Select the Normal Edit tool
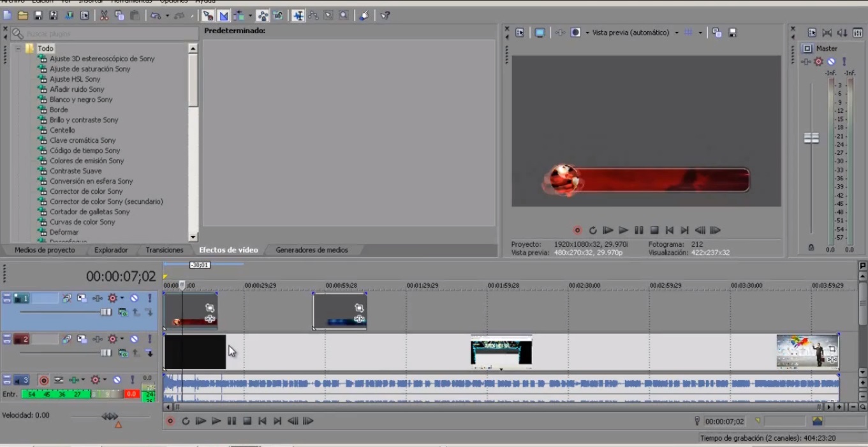Image resolution: width=868 pixels, height=447 pixels. click(x=298, y=15)
